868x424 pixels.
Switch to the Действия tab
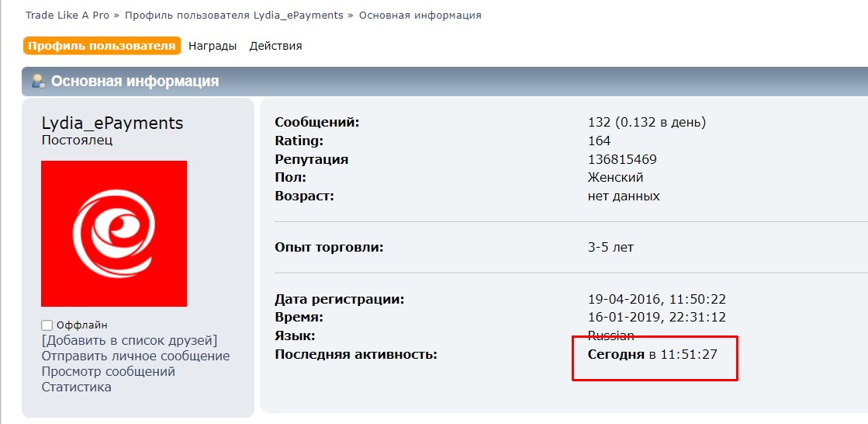pos(275,46)
